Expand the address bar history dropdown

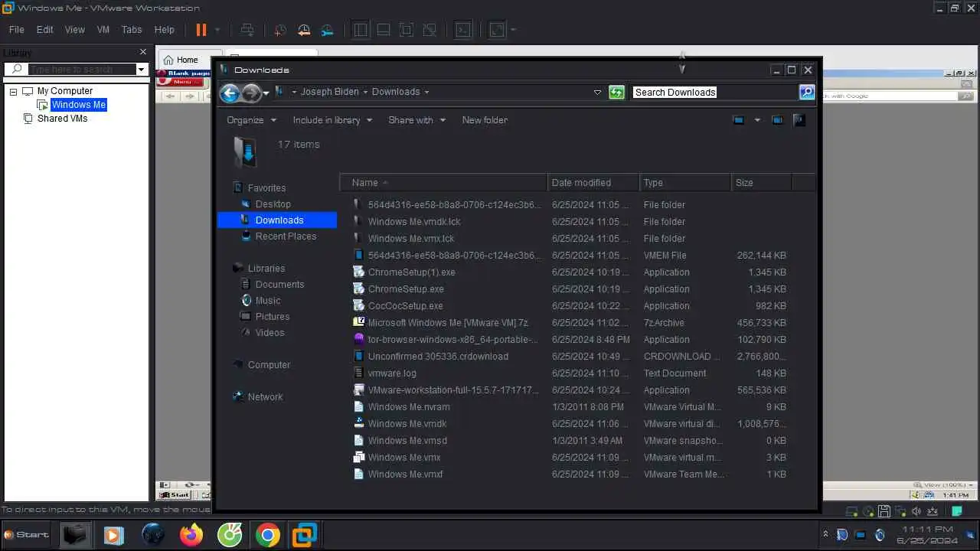597,92
